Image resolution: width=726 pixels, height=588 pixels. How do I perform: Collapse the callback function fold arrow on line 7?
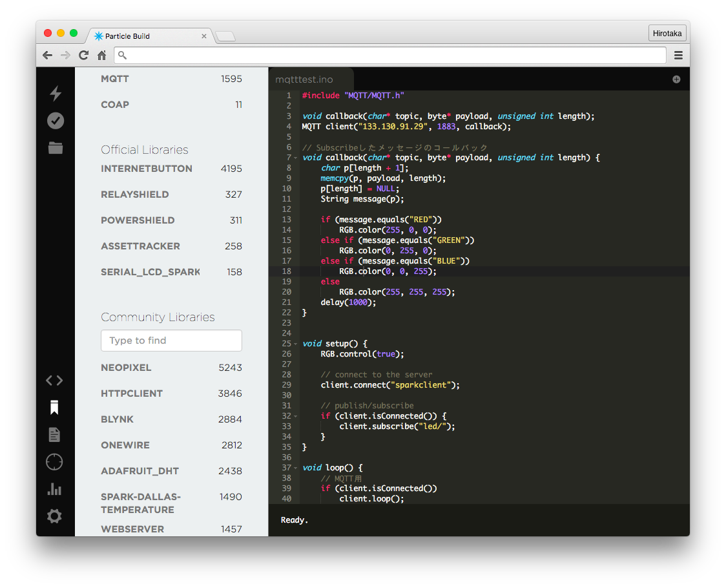[296, 158]
